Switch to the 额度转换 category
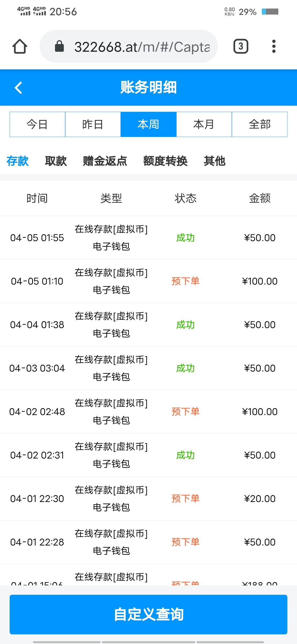The width and height of the screenshot is (297, 644). [165, 161]
